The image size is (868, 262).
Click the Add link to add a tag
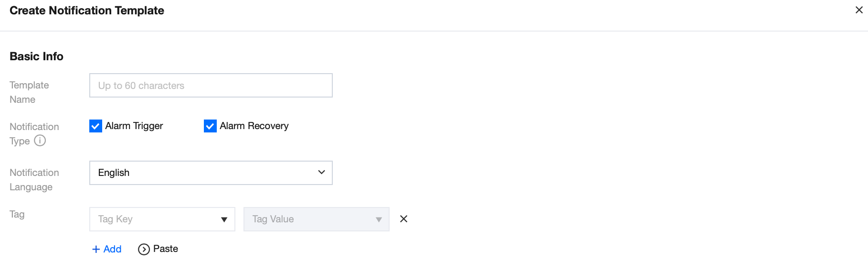(x=112, y=249)
